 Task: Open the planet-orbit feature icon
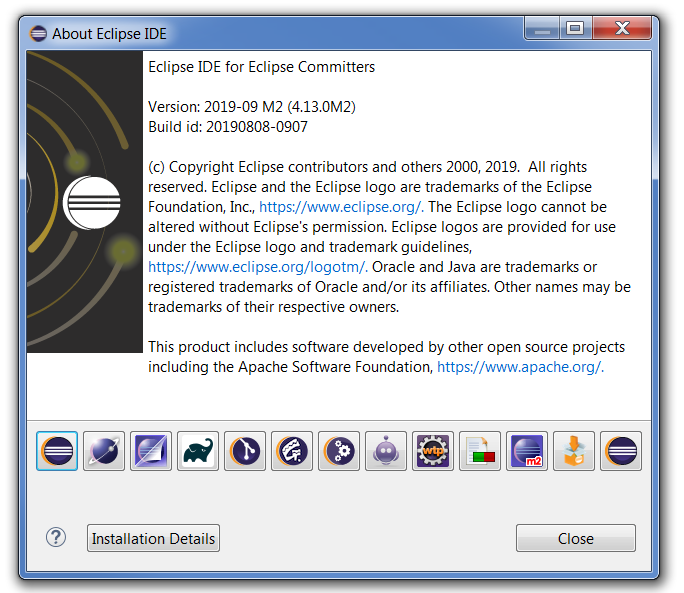pos(104,451)
